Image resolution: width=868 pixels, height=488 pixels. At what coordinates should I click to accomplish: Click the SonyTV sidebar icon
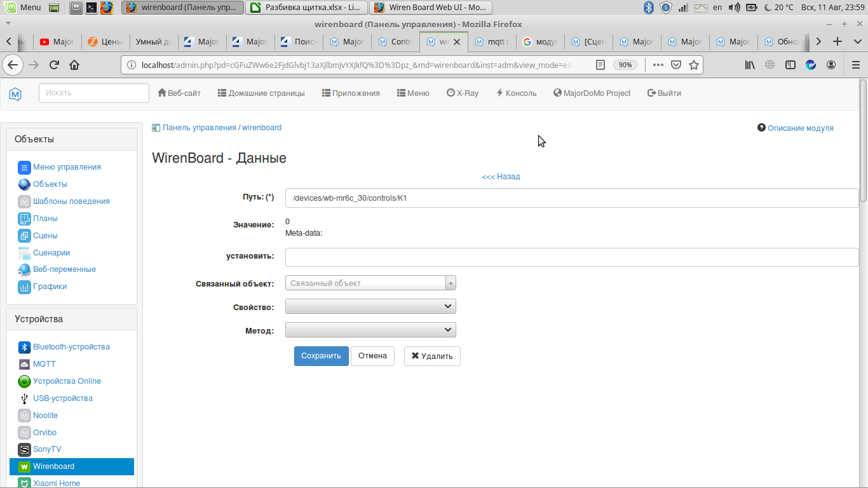[24, 449]
